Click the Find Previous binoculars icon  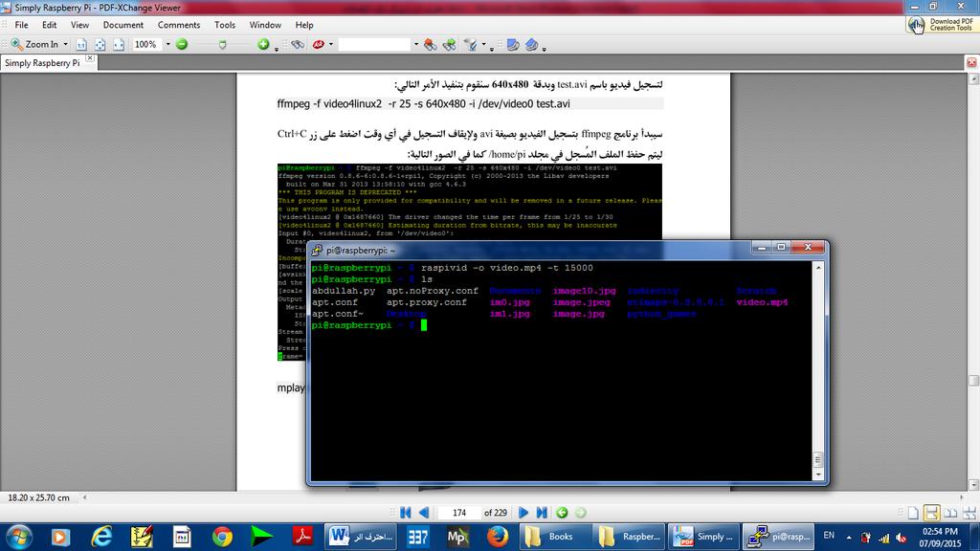430,44
